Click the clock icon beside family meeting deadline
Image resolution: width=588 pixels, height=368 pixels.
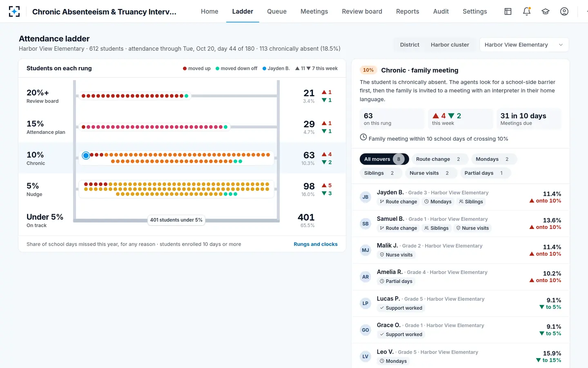coord(363,137)
